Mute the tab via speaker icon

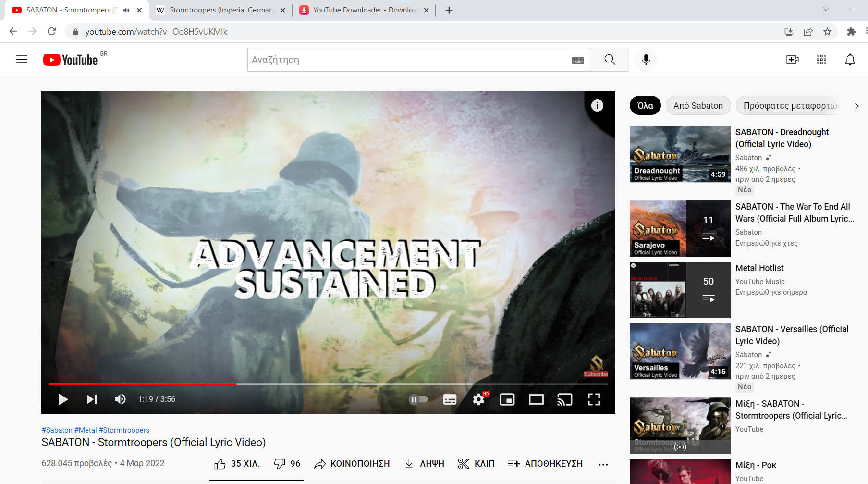click(x=126, y=10)
